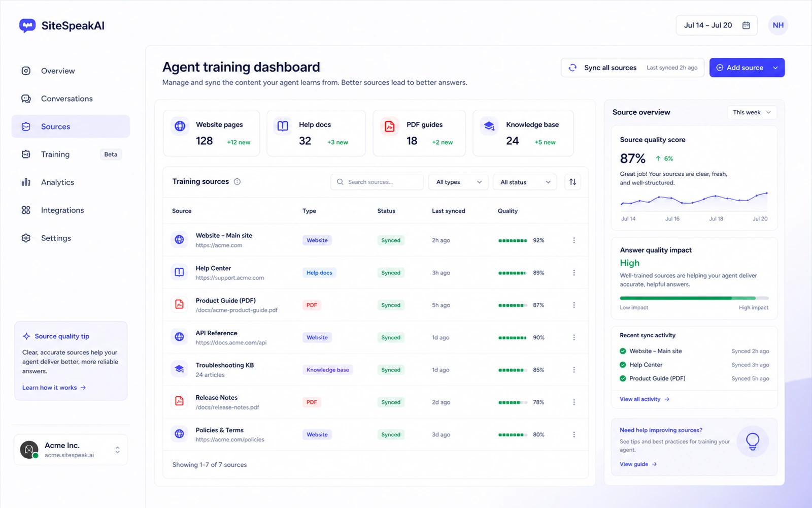Click the Website tag in Policies & Terms row

tap(317, 435)
